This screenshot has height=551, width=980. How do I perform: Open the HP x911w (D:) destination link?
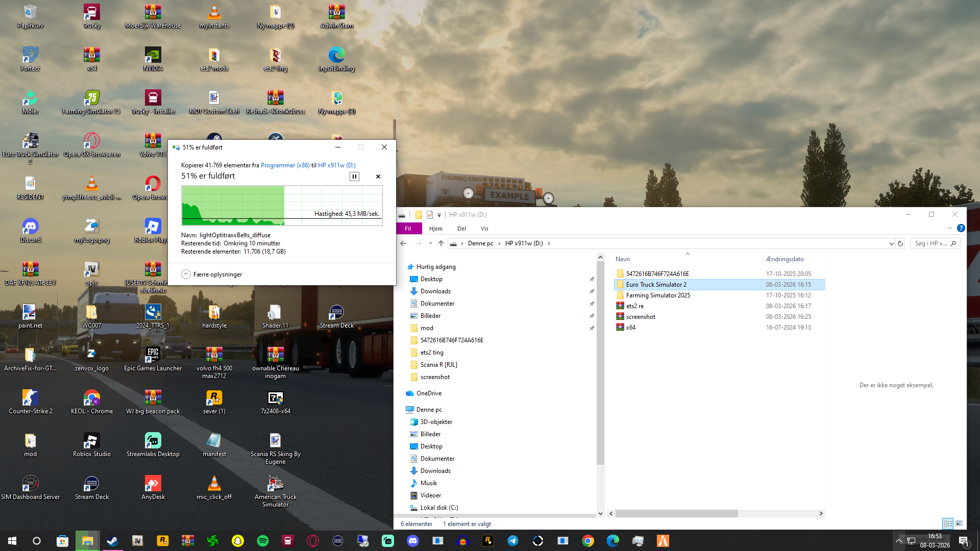(336, 165)
